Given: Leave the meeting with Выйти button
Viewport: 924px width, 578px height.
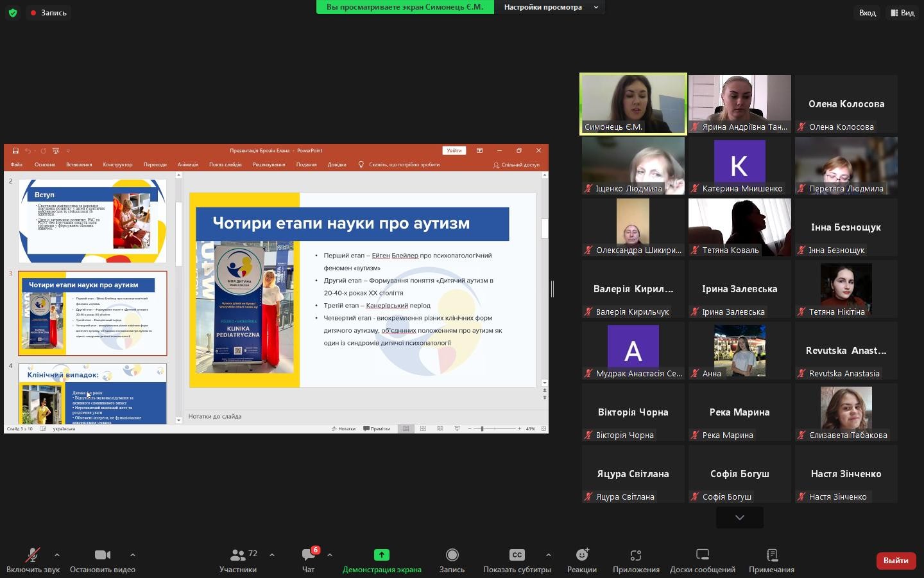Looking at the screenshot, I should 896,561.
